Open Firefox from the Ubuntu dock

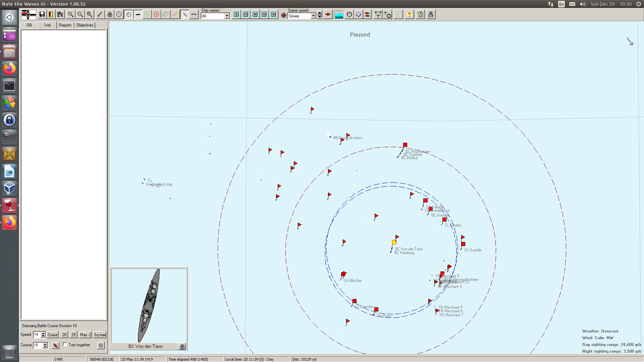click(x=9, y=68)
